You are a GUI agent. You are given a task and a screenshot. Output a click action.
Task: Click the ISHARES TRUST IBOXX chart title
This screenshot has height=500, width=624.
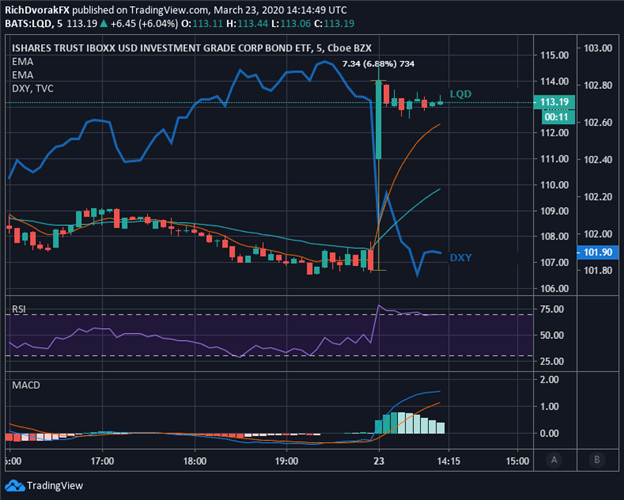pyautogui.click(x=192, y=48)
